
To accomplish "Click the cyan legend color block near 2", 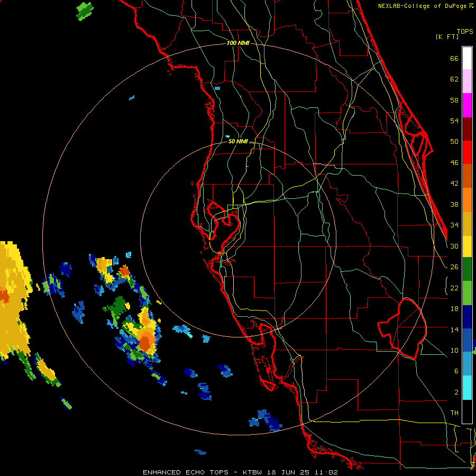I will pyautogui.click(x=467, y=388).
